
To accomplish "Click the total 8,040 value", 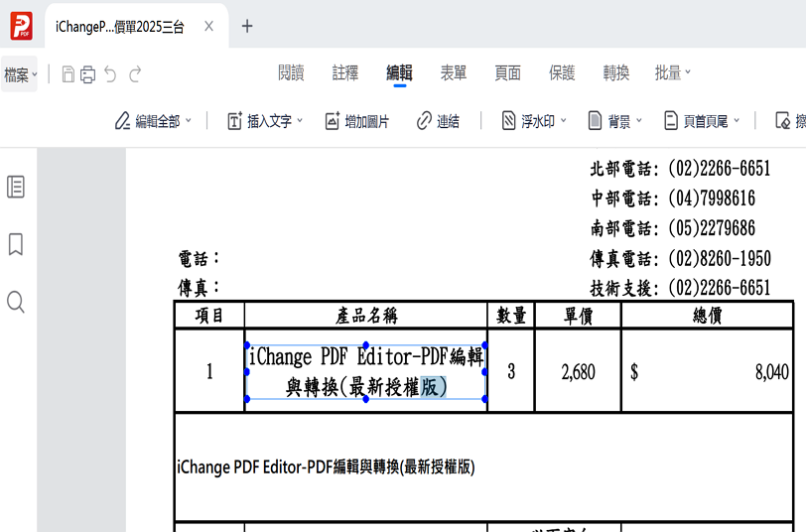I will tap(771, 371).
